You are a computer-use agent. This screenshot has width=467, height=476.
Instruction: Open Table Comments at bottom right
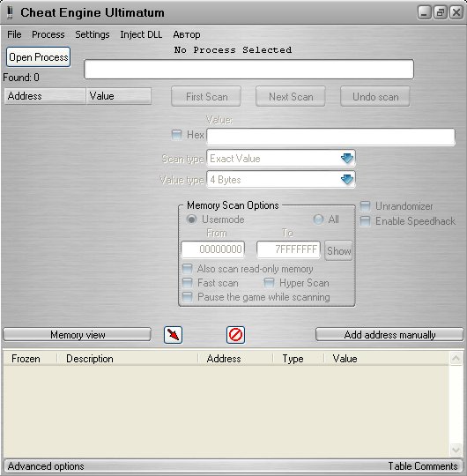[423, 466]
